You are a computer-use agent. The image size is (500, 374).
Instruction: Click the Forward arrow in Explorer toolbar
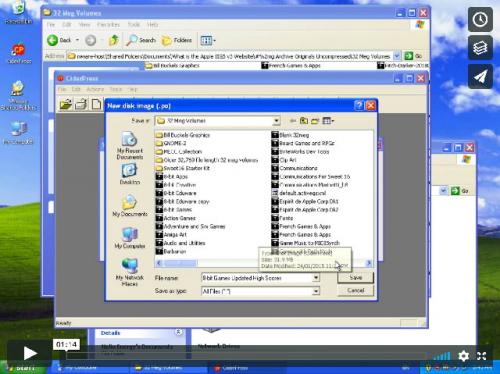point(90,40)
